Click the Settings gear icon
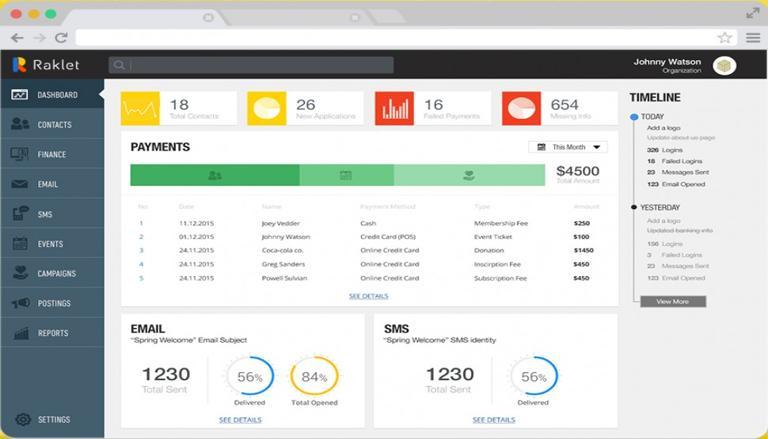 pos(23,419)
